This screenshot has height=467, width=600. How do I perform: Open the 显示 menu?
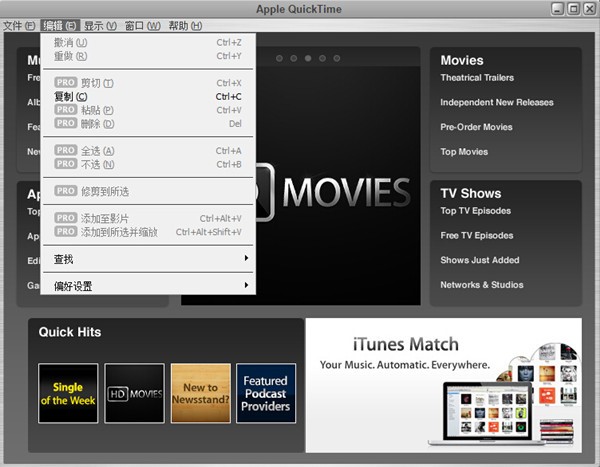coord(100,26)
